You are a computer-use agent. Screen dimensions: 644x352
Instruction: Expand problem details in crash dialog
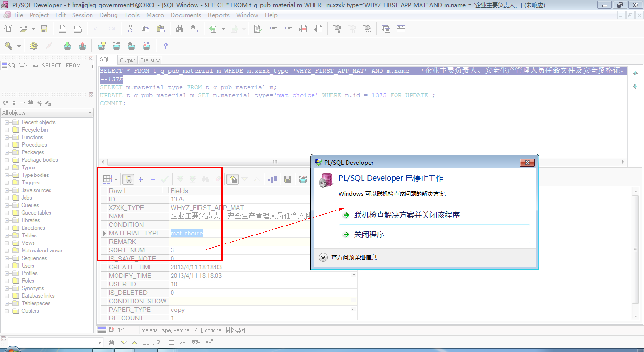coord(323,257)
